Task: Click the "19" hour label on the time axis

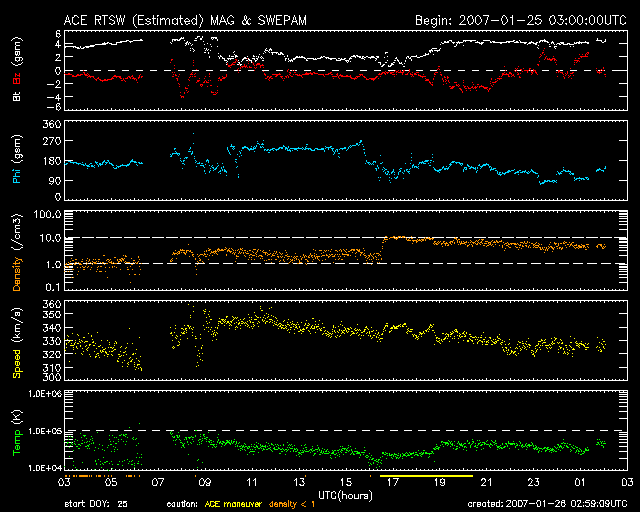Action: coord(440,482)
